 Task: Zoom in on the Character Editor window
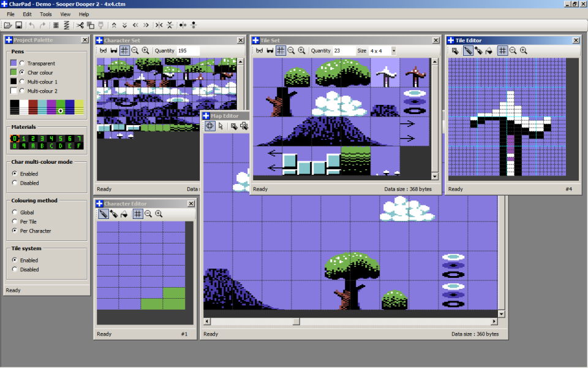point(159,214)
